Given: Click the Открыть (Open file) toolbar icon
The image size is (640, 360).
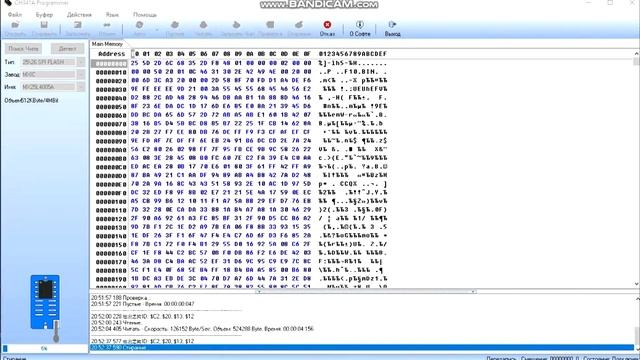Looking at the screenshot, I should point(15,25).
